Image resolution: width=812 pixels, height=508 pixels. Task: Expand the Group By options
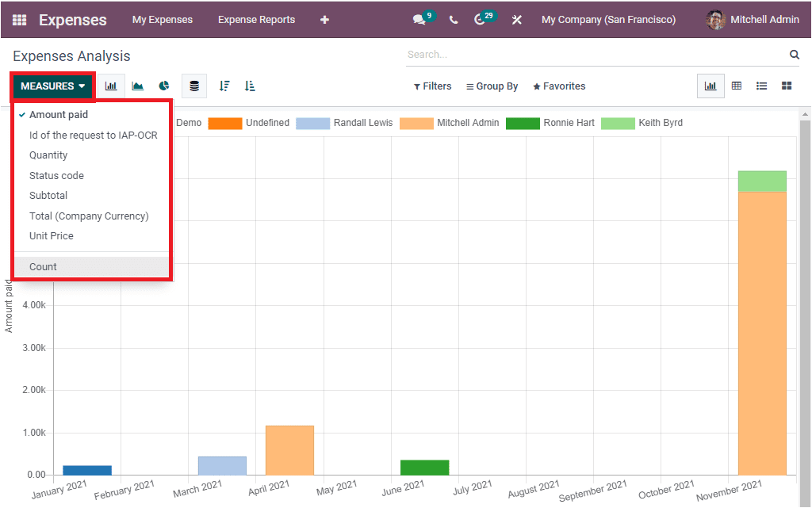pyautogui.click(x=492, y=86)
